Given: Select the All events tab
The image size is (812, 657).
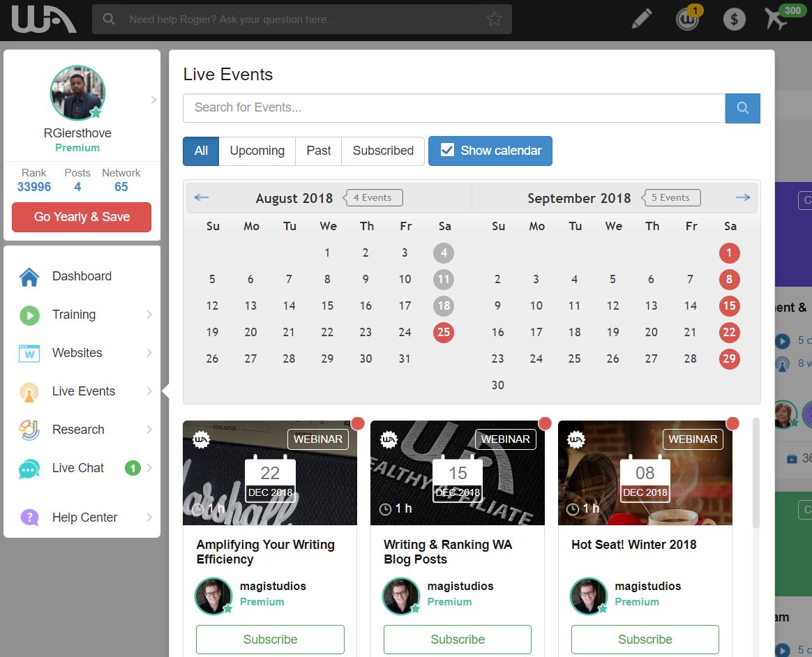Looking at the screenshot, I should (201, 151).
